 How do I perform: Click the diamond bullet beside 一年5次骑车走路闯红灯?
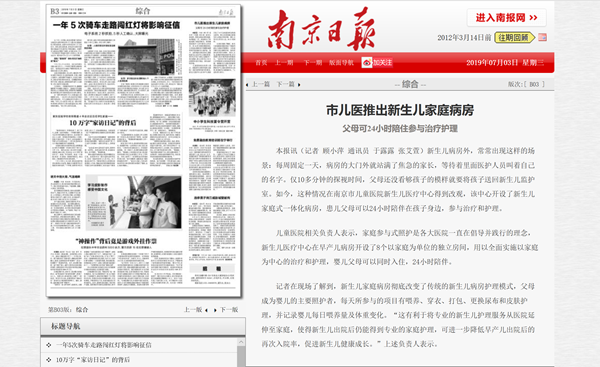pos(49,345)
